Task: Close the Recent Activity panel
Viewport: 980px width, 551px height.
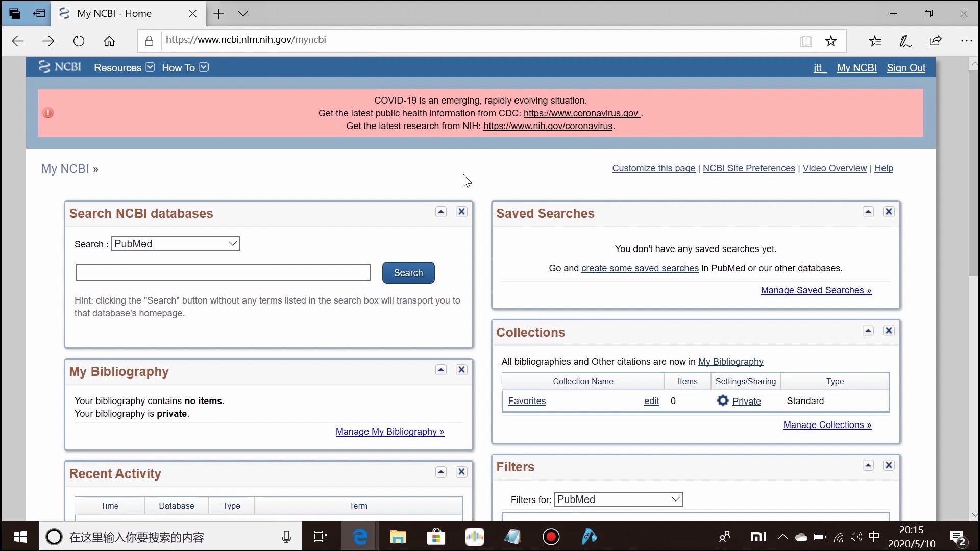Action: [x=461, y=472]
